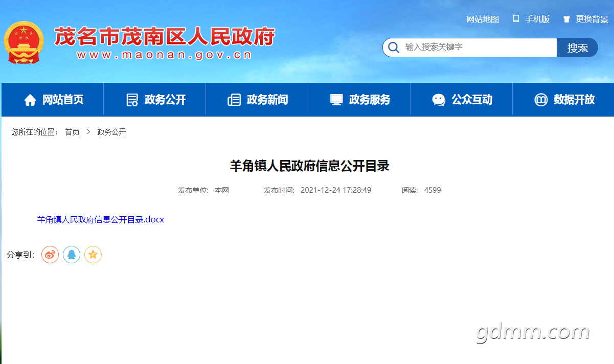Open the 网站地图 link

coord(482,19)
